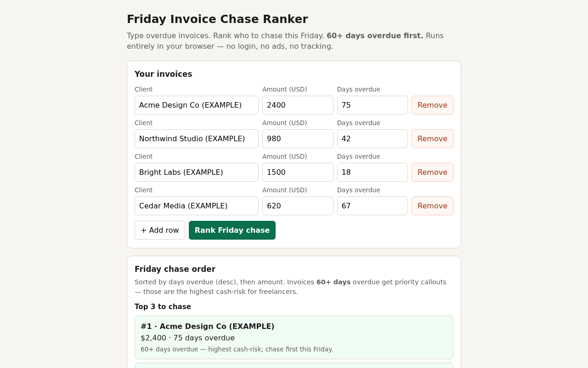Click the Northwind Studio client field
Viewport: 588px width, 368px height.
pyautogui.click(x=197, y=138)
